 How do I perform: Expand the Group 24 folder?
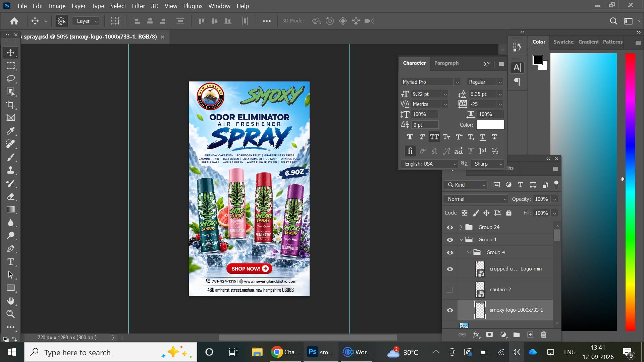(461, 227)
